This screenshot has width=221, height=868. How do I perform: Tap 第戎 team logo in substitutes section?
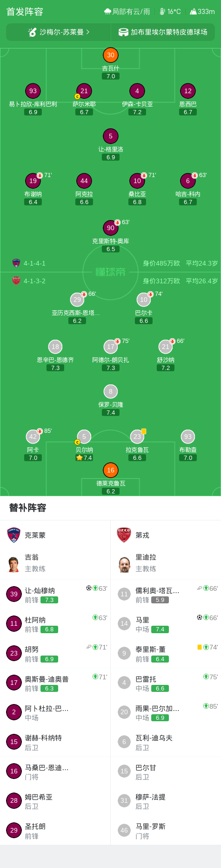point(124,535)
